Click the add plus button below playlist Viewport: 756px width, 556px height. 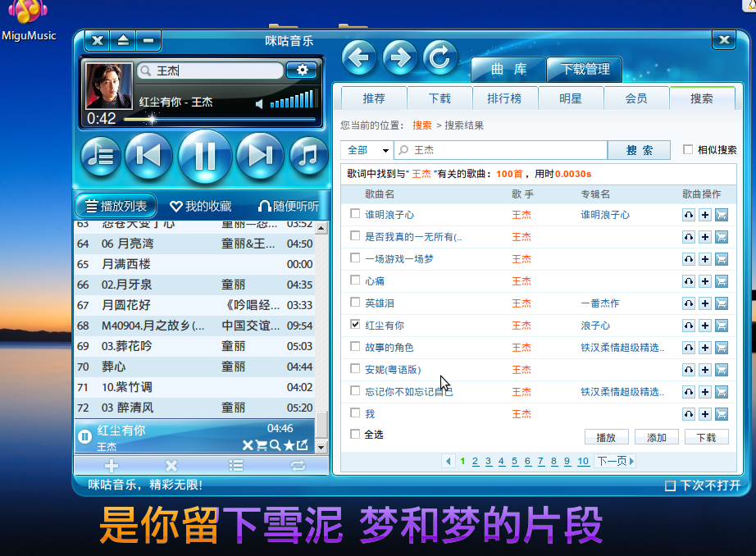click(x=112, y=466)
